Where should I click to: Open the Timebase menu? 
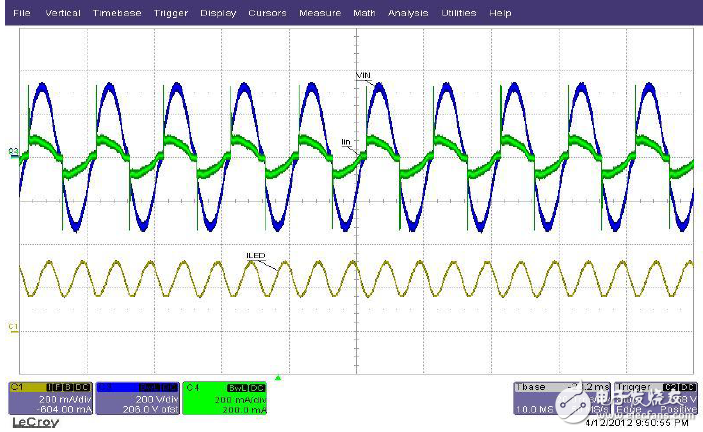coord(116,13)
